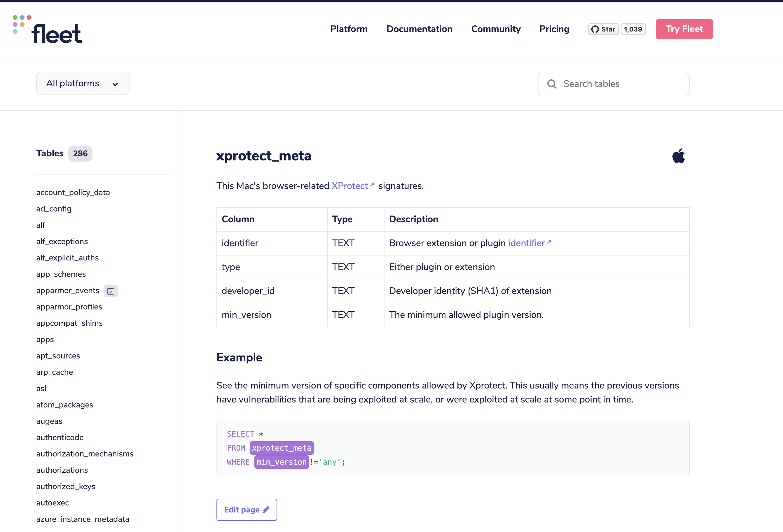Open Documentation in the navigation
This screenshot has height=532, width=783.
pyautogui.click(x=420, y=29)
